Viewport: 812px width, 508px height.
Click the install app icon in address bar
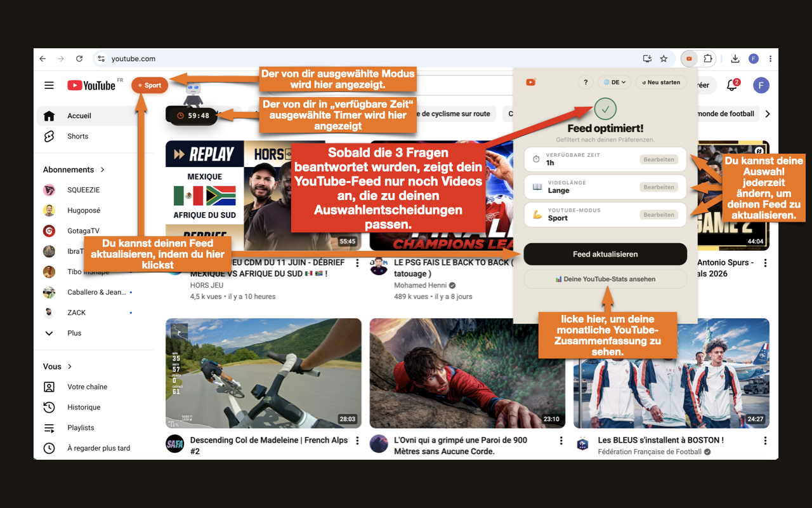point(647,58)
